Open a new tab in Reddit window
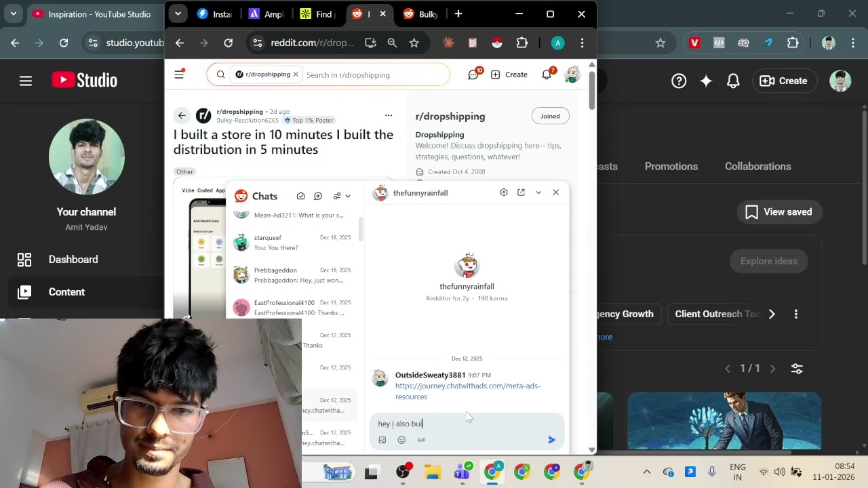 (x=458, y=14)
